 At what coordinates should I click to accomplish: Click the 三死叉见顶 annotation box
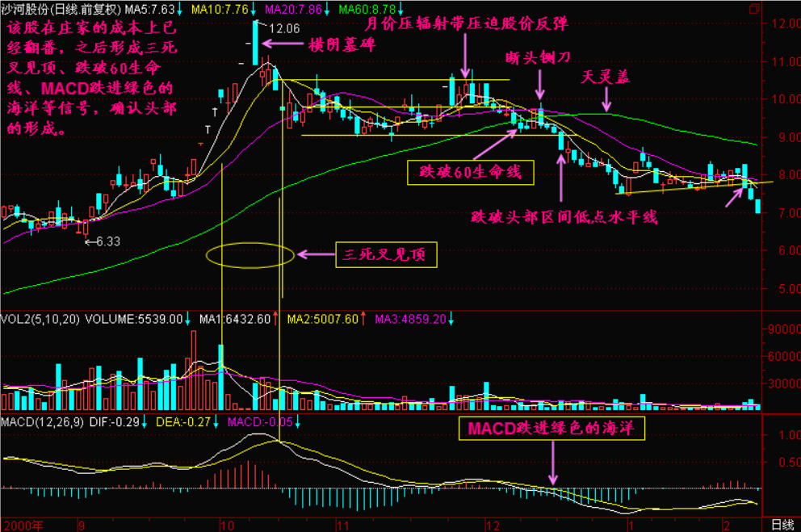pos(387,256)
